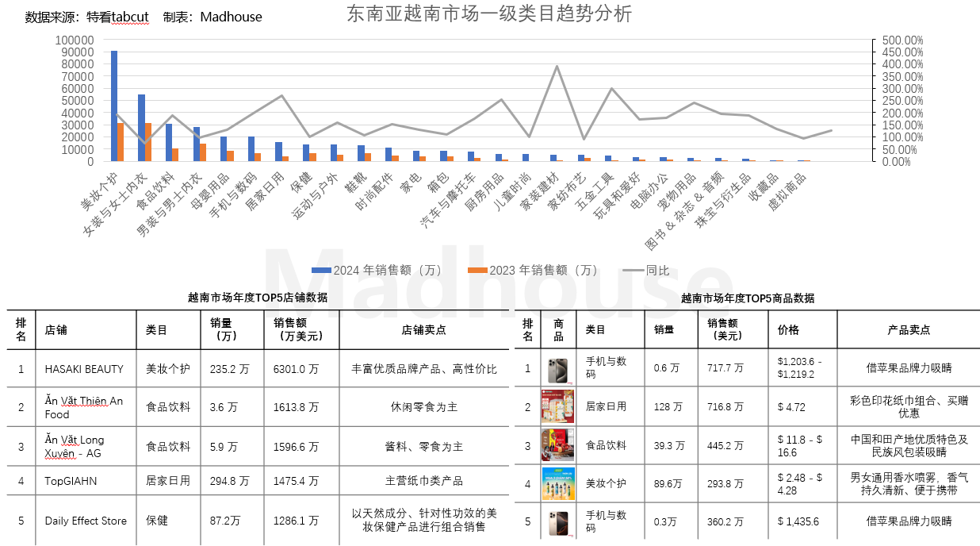Viewport: 980px width, 546px height.
Task: Click the 店铺卖点 column header
Action: [424, 329]
